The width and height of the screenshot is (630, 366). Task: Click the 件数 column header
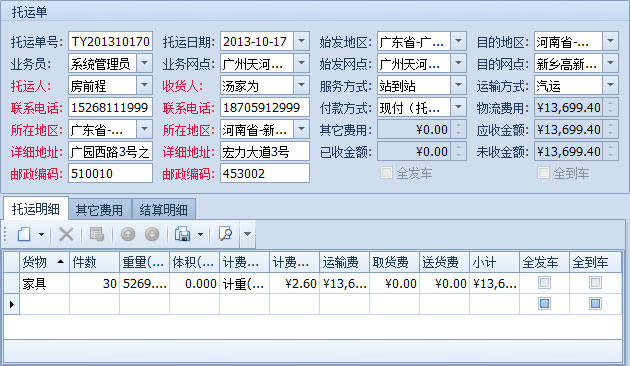[94, 262]
